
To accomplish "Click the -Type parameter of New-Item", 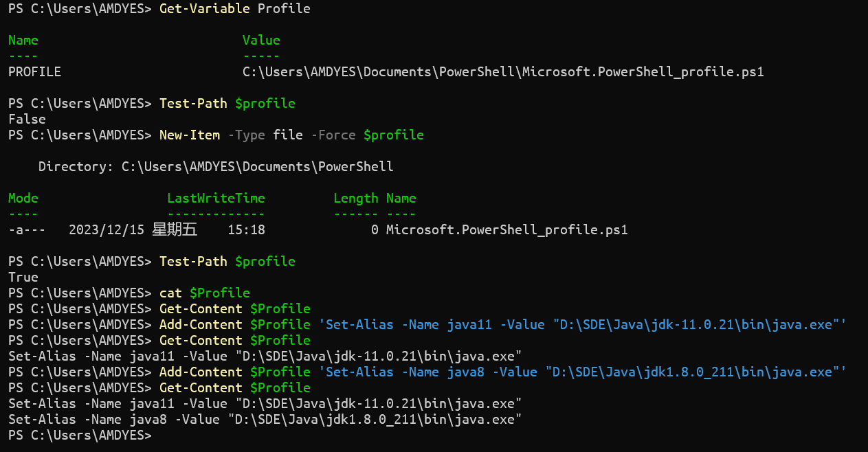I will [246, 135].
